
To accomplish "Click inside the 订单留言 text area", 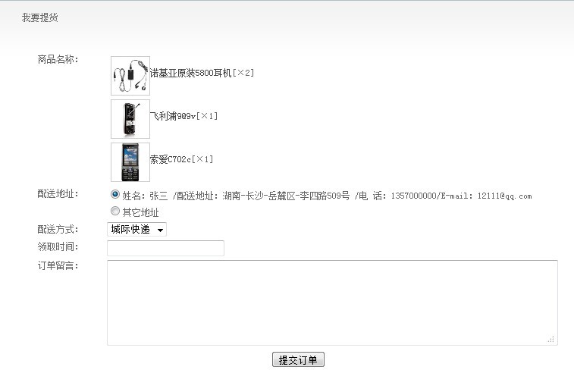I will (332, 303).
